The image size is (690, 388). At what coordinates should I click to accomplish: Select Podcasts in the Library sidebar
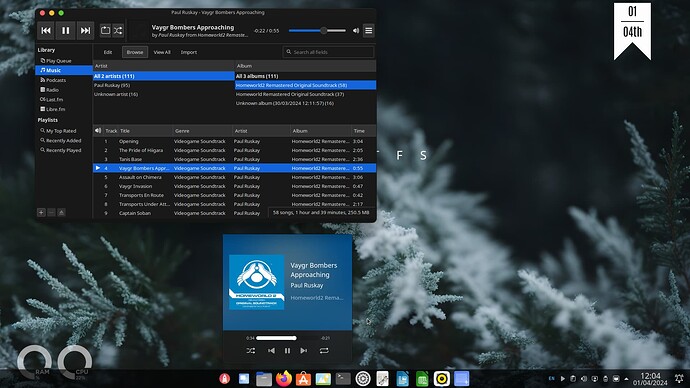(x=56, y=80)
